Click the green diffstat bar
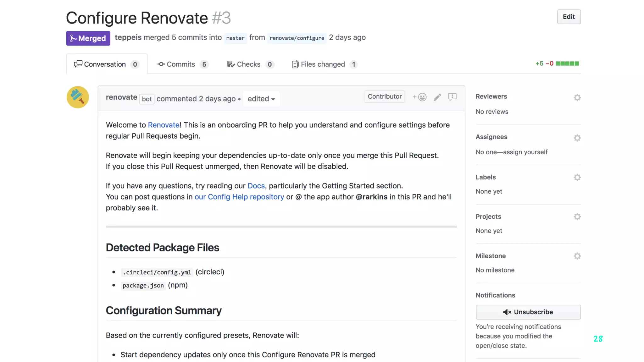 [x=567, y=63]
